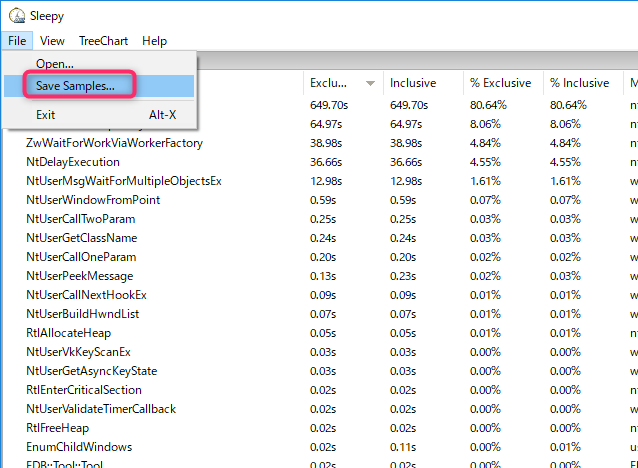638x468 pixels.
Task: Open the Help menu
Action: pos(155,41)
